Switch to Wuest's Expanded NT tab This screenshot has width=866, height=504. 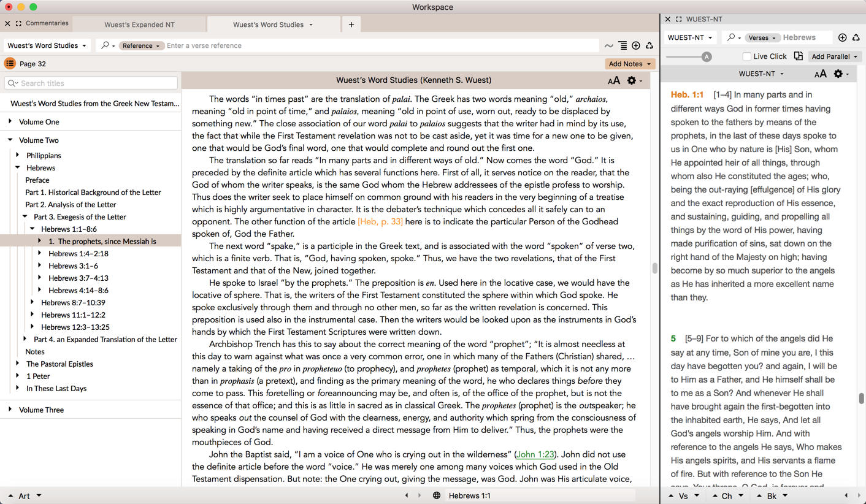coord(139,25)
